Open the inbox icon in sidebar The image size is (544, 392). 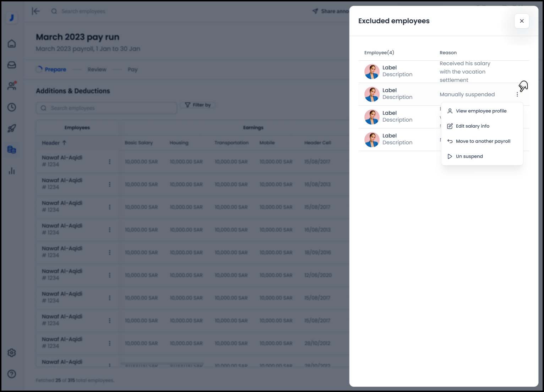(12, 65)
